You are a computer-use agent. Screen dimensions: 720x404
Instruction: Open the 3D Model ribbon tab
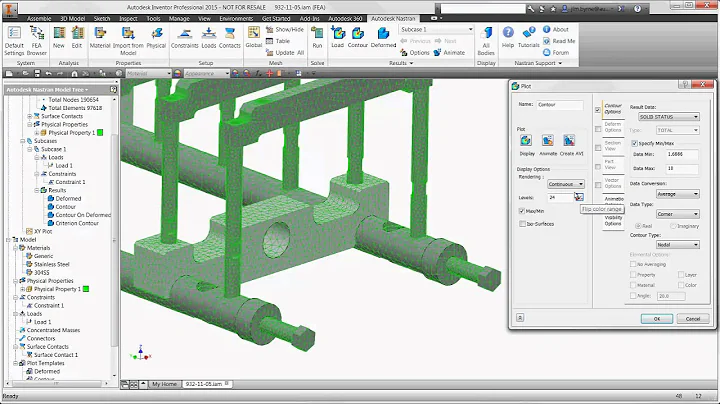(x=73, y=18)
